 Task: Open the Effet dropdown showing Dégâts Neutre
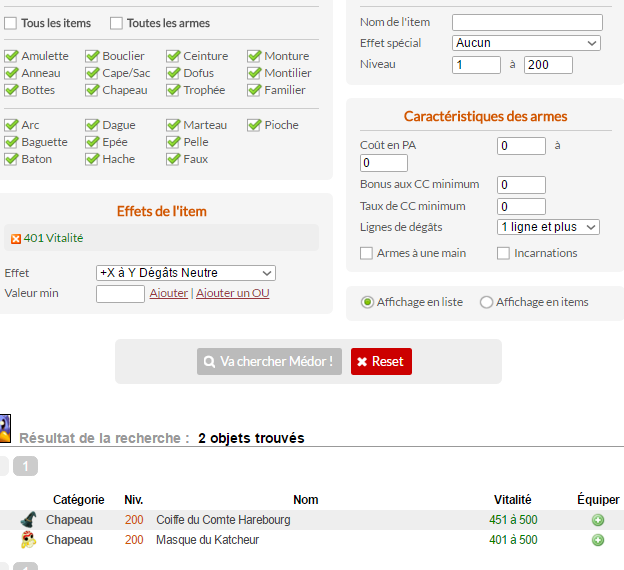click(x=186, y=273)
